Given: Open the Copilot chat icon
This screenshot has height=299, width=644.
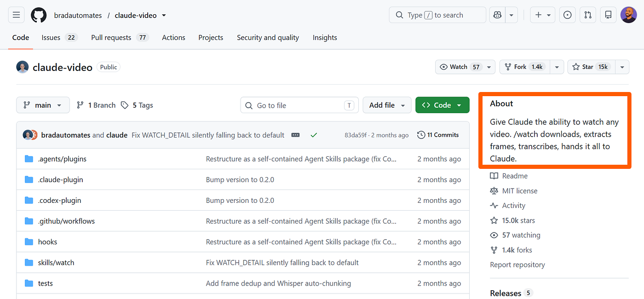Looking at the screenshot, I should point(497,15).
